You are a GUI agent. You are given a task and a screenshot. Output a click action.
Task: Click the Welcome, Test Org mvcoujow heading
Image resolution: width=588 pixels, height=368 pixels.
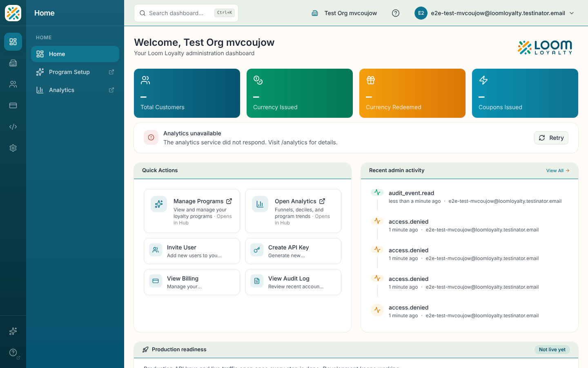(x=204, y=43)
